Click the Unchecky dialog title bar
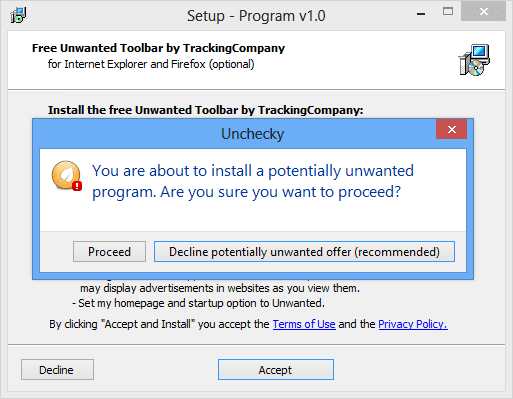The image size is (513, 399). pos(252,134)
